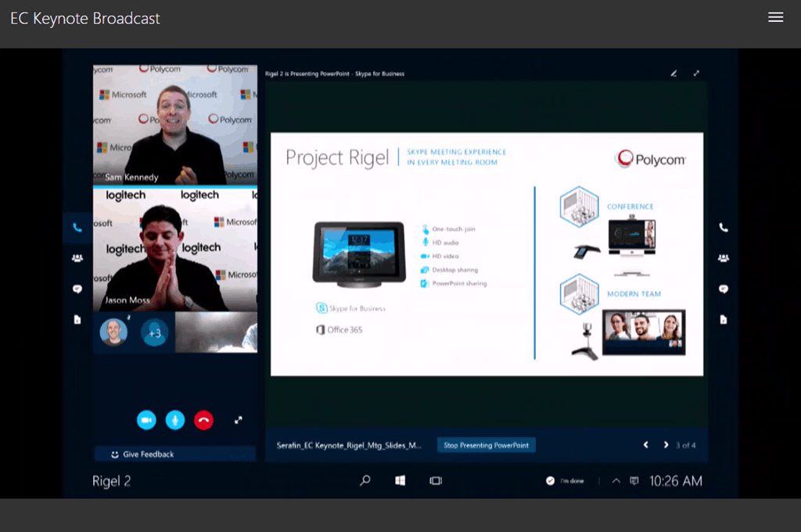
Task: Open the left sidebar phone icon
Action: pyautogui.click(x=77, y=228)
